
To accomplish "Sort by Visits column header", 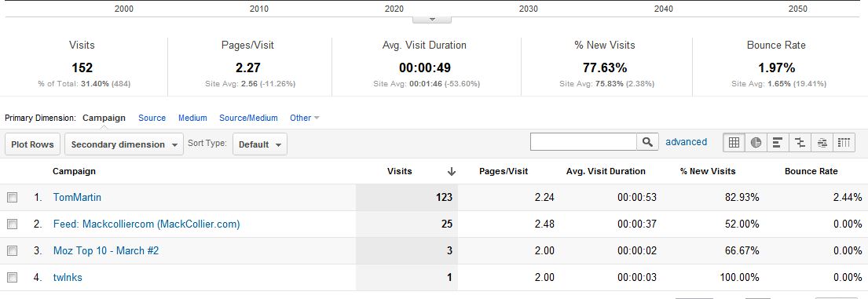I will (x=400, y=171).
